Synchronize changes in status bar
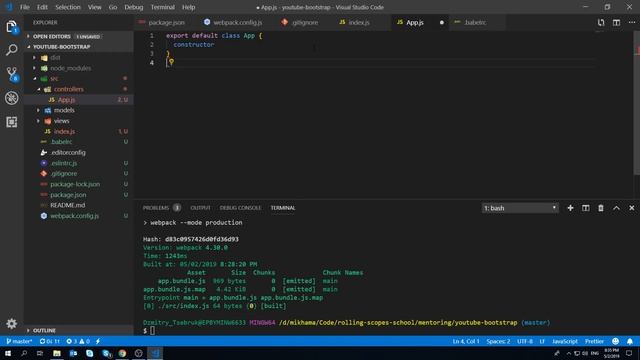The height and width of the screenshot is (360, 640). tap(49, 341)
